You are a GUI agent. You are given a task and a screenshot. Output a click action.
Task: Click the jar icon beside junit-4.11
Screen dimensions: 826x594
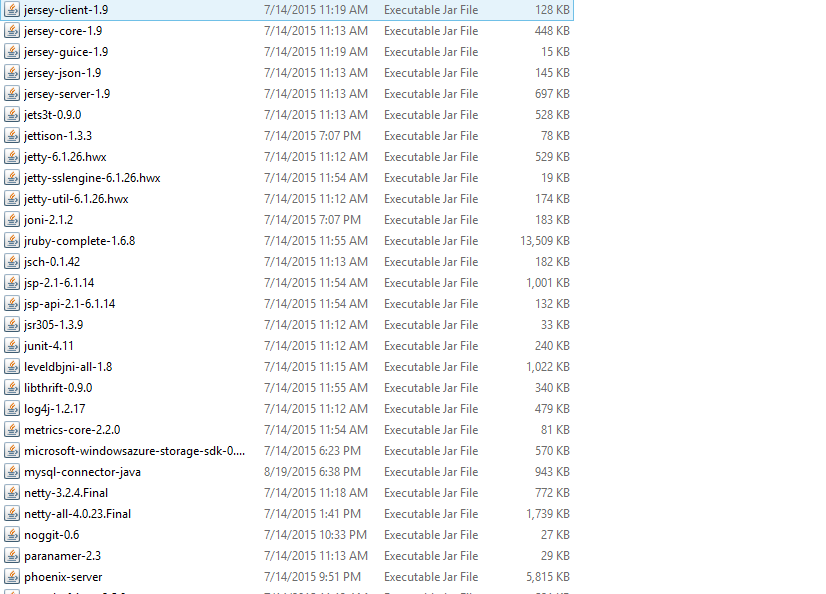12,346
